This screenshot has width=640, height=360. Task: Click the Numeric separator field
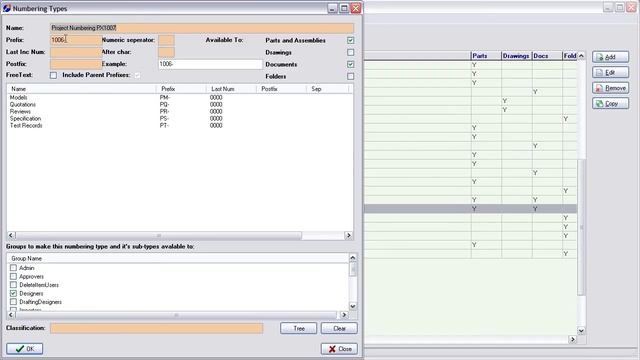[166, 40]
